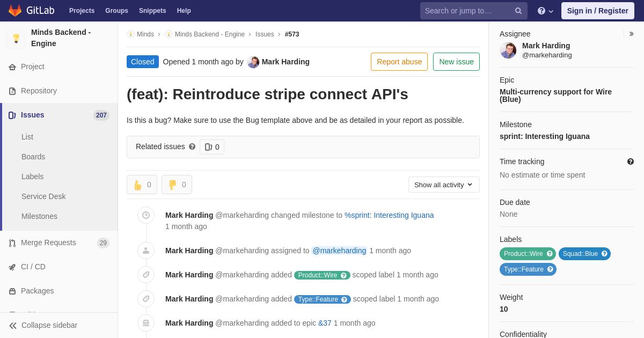Screen dimensions: 644x338
Task: Open the Help dropdown menu
Action: 545,11
